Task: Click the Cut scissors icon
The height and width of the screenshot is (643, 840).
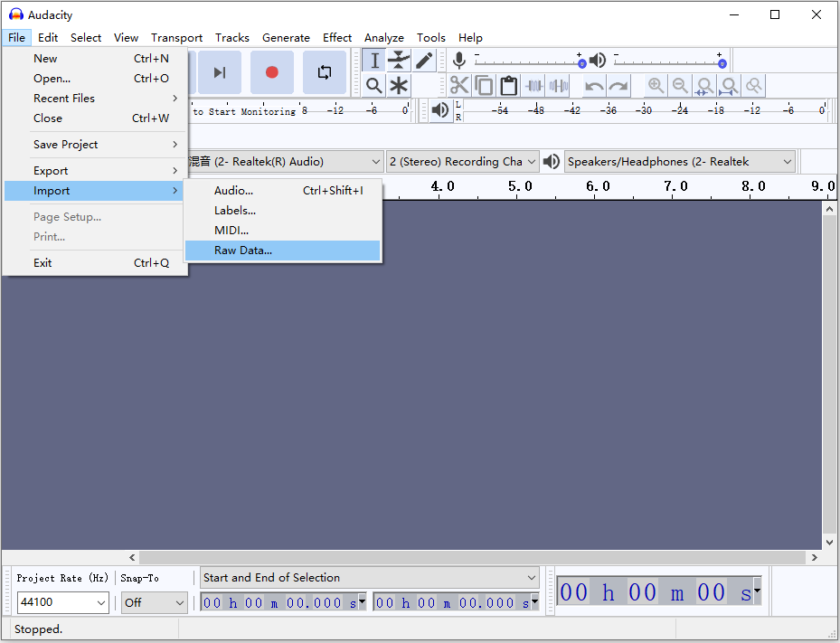Action: (x=459, y=86)
